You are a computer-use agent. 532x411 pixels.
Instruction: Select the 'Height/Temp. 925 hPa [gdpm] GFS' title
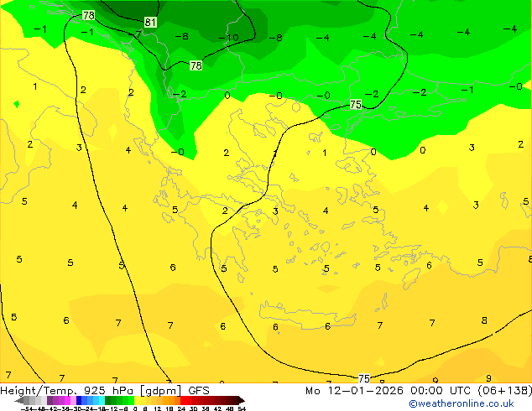coord(105,390)
